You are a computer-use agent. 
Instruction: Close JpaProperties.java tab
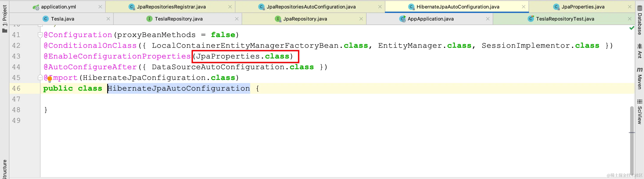tap(629, 7)
